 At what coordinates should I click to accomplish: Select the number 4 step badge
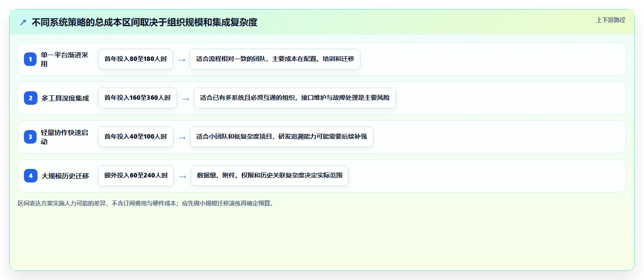pos(31,176)
